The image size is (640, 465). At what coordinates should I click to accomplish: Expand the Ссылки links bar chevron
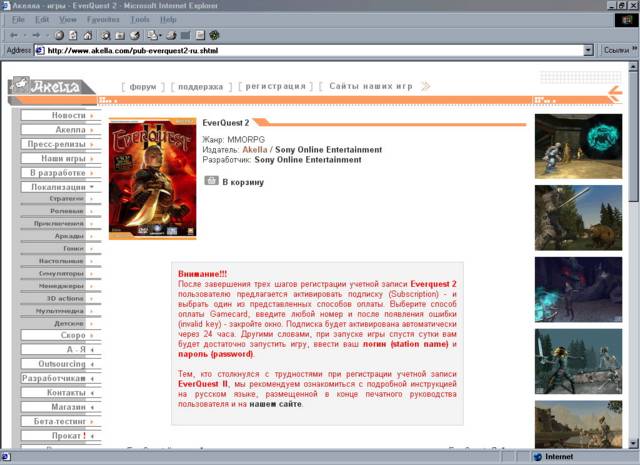(x=635, y=48)
